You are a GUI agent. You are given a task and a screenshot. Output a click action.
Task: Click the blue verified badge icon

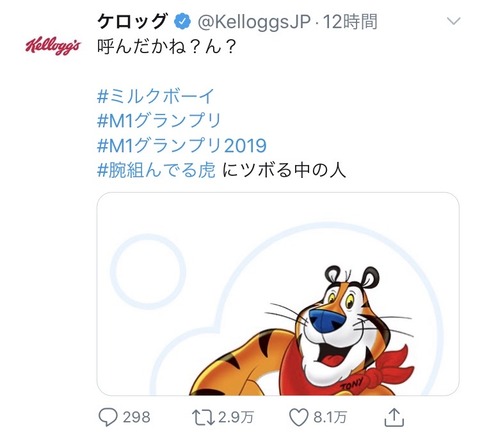(x=182, y=22)
